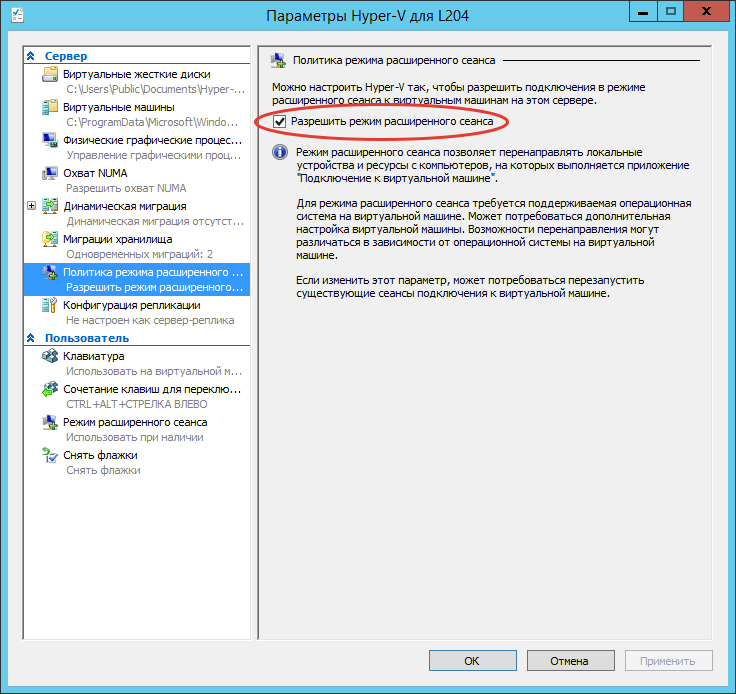Click the Физические графические процессоры icon
The height and width of the screenshot is (694, 736).
pos(50,140)
